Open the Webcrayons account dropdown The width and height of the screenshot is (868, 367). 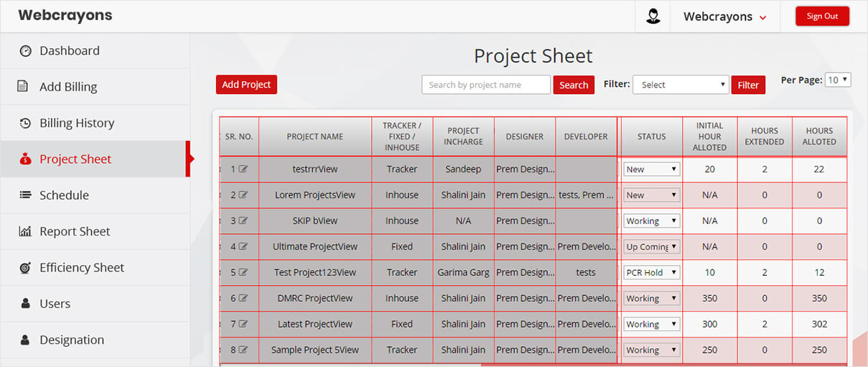724,17
